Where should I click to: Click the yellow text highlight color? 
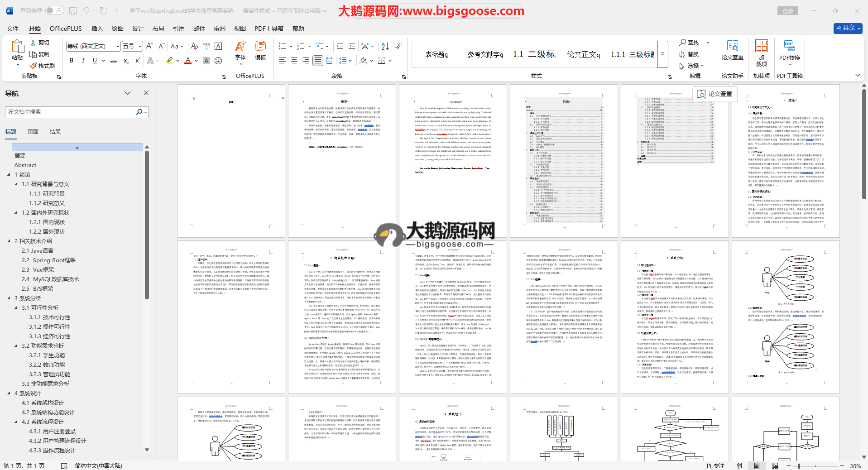coord(169,61)
